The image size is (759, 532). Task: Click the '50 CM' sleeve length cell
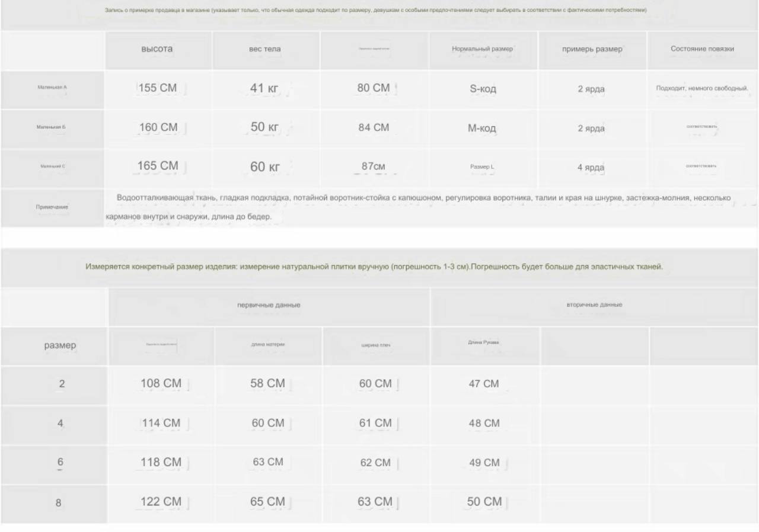(484, 502)
